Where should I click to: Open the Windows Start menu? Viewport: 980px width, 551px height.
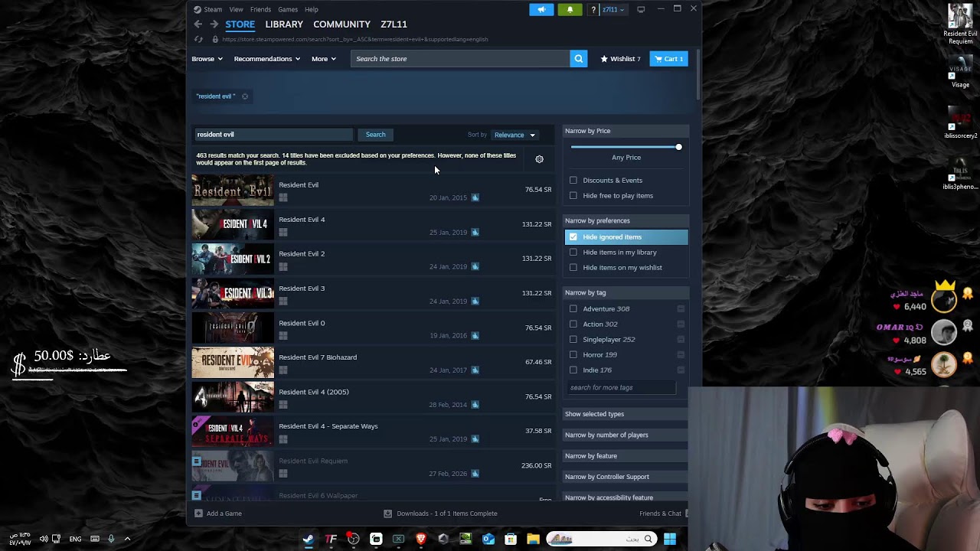(x=670, y=539)
